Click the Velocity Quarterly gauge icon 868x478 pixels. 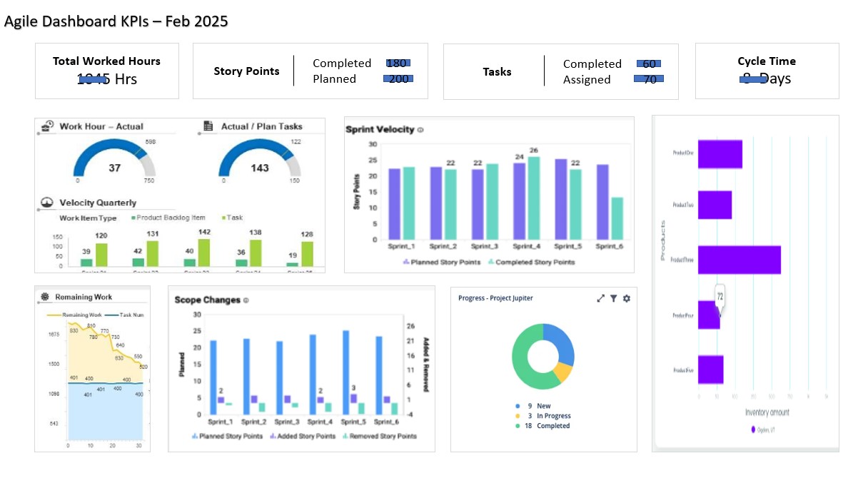click(47, 203)
